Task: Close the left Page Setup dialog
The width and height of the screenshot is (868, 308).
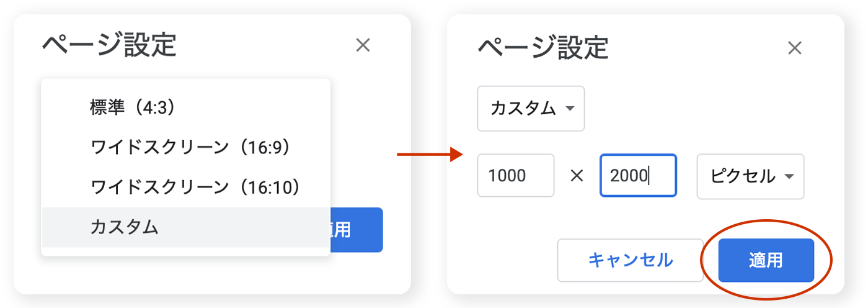Action: click(363, 45)
